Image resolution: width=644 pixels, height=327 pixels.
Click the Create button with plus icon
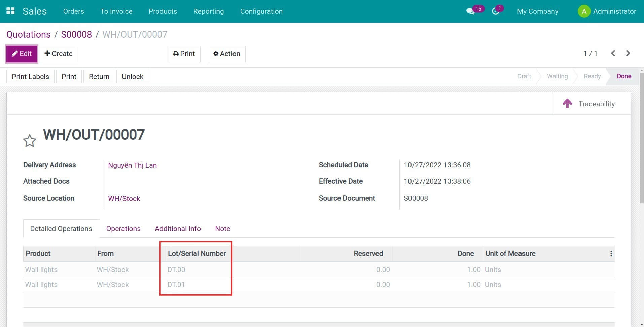click(x=59, y=54)
